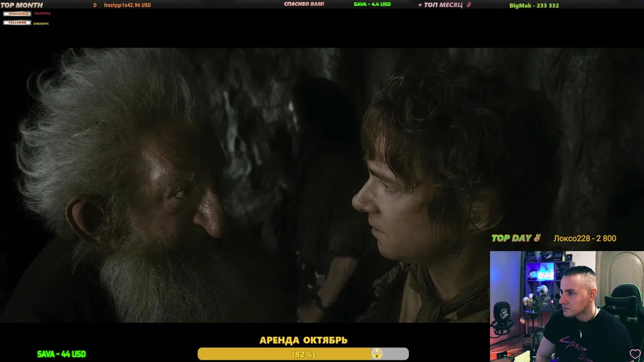
Task: Click the АРЕНДА ОКТЯБРЬ donation goal bar
Action: coord(303,354)
